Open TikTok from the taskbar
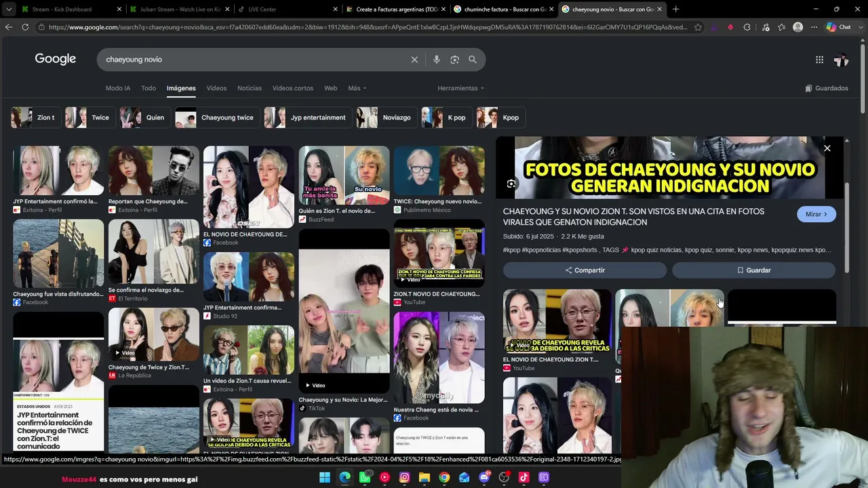The width and height of the screenshot is (868, 488). click(524, 477)
